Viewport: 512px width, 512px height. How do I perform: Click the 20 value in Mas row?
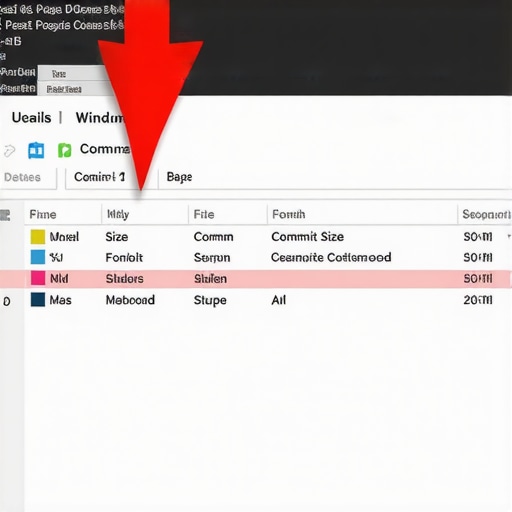[478, 300]
